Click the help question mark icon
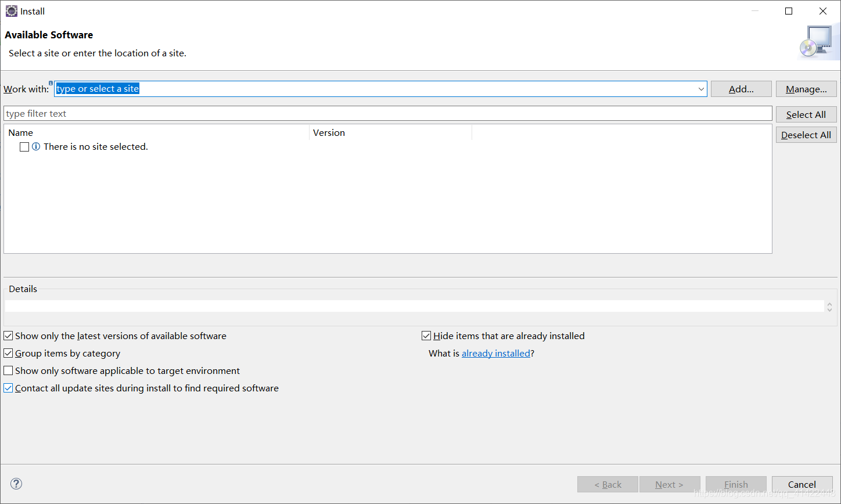The width and height of the screenshot is (841, 504). (x=16, y=484)
